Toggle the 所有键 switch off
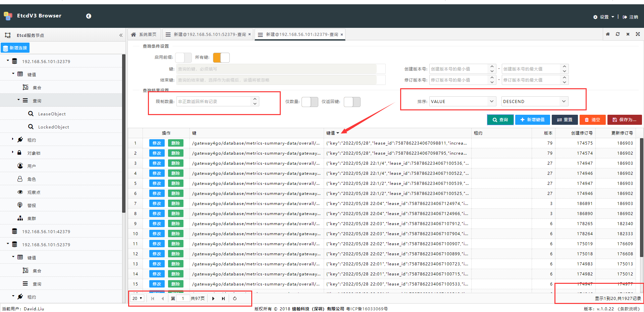Image resolution: width=644 pixels, height=312 pixels. click(x=221, y=57)
